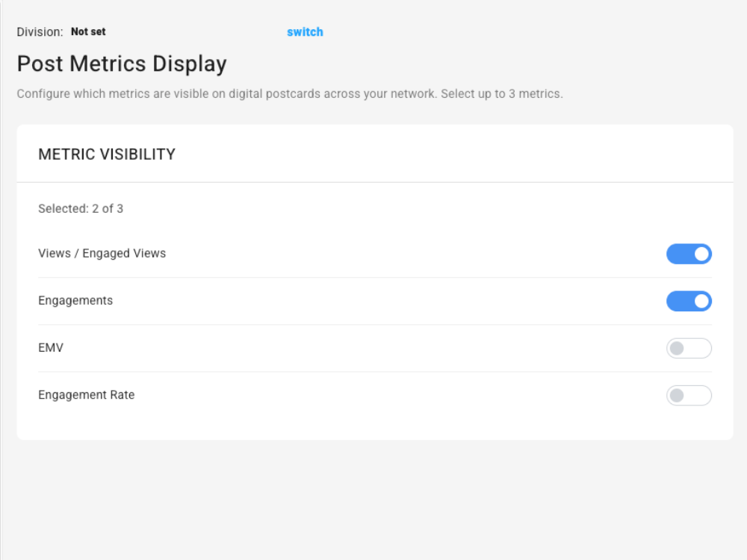Switch on the Engagement Rate toggle
This screenshot has height=560, width=747.
(689, 396)
